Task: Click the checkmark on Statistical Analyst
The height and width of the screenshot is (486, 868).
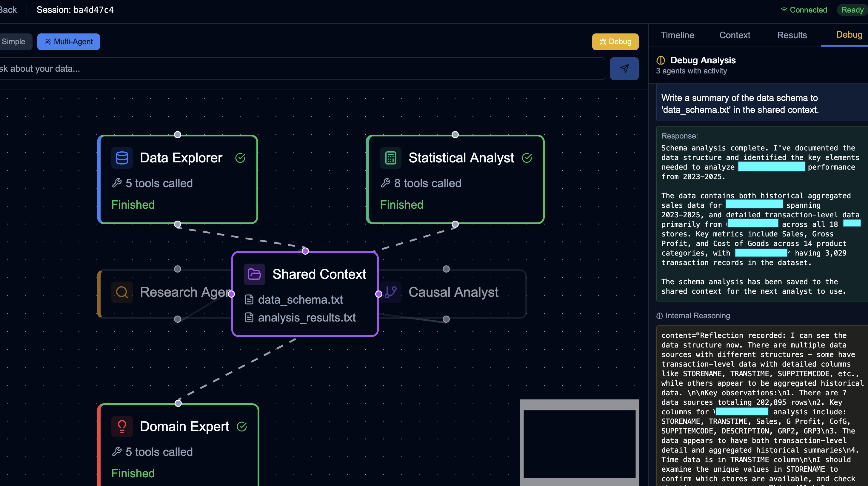Action: coord(527,158)
